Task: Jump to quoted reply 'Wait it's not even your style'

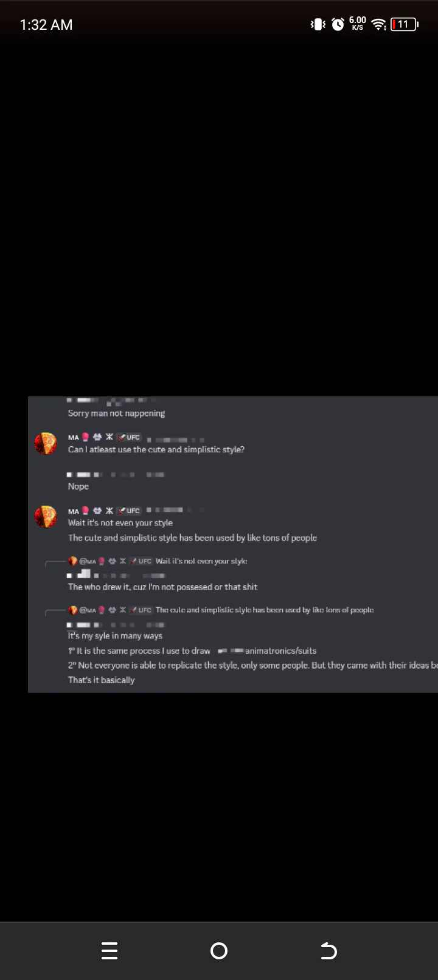Action: pos(201,561)
